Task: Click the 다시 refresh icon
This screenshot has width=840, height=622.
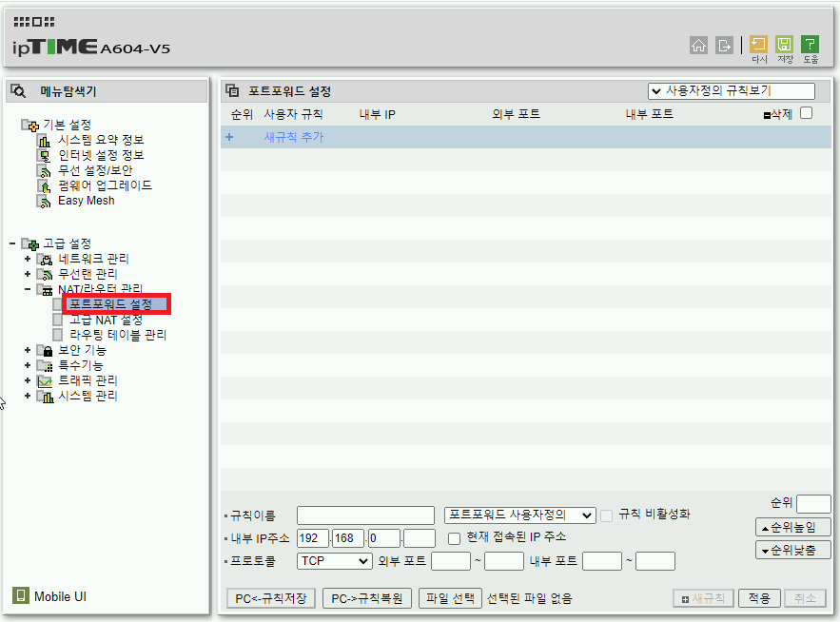Action: (x=758, y=45)
